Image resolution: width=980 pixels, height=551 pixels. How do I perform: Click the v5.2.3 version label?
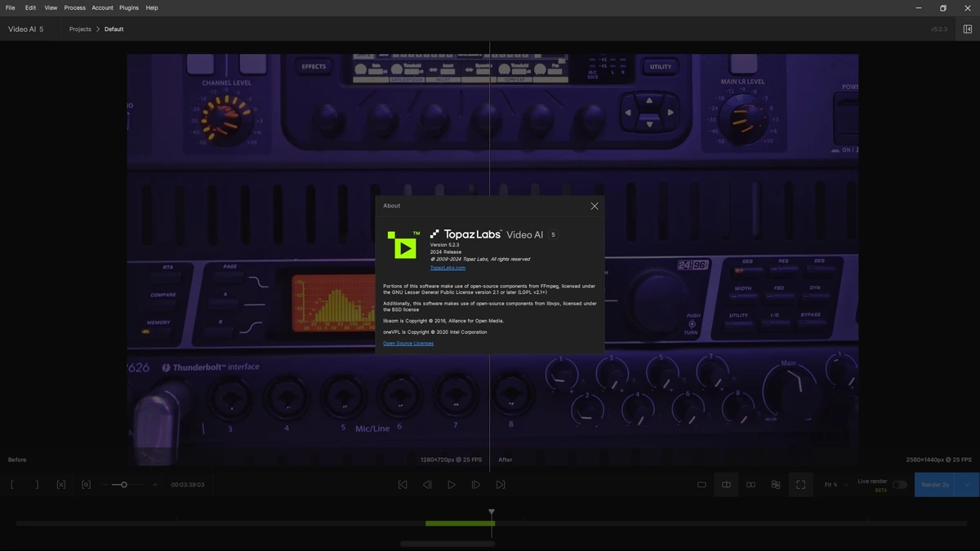939,29
